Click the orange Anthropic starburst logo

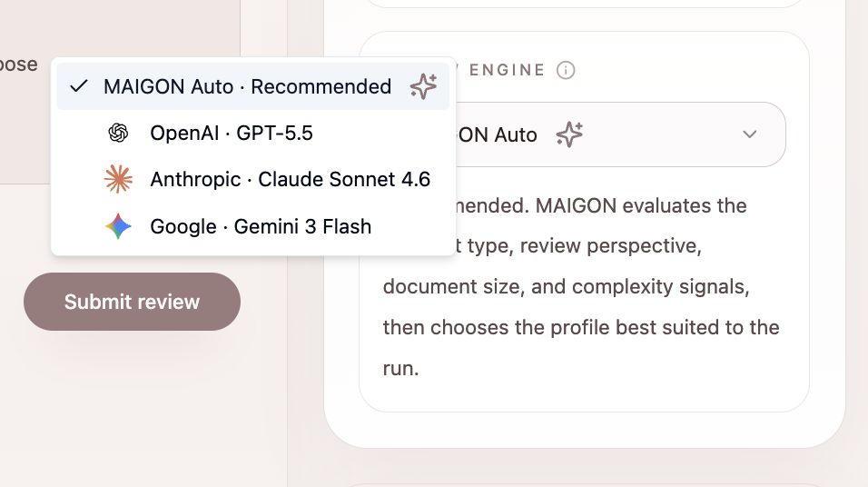tap(118, 179)
